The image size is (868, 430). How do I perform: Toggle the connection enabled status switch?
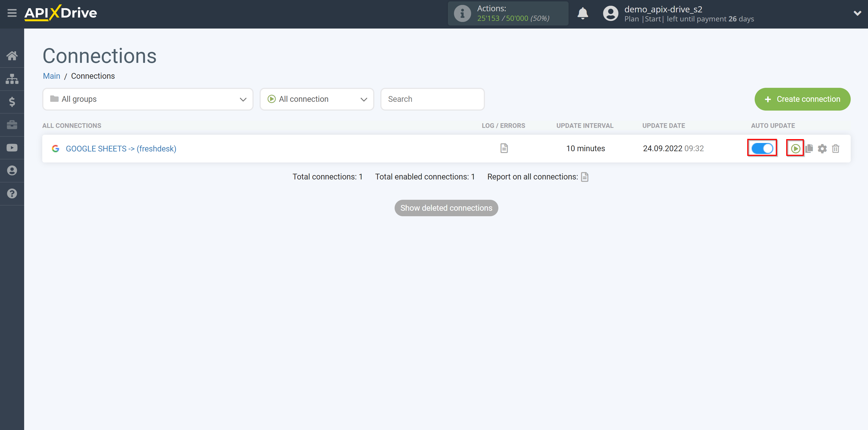(763, 148)
